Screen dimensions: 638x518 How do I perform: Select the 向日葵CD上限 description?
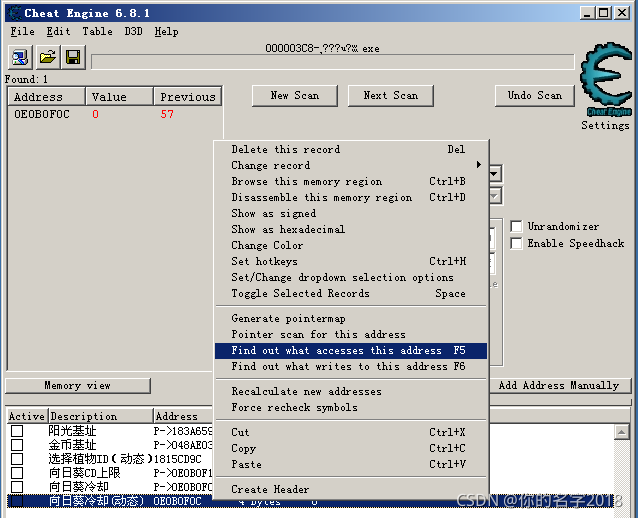[84, 473]
